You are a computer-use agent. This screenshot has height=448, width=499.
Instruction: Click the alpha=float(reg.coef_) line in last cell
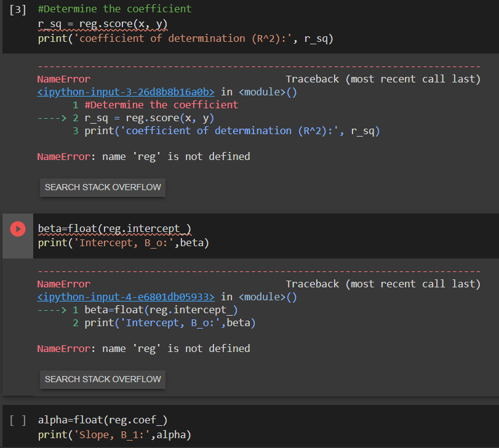coord(102,420)
